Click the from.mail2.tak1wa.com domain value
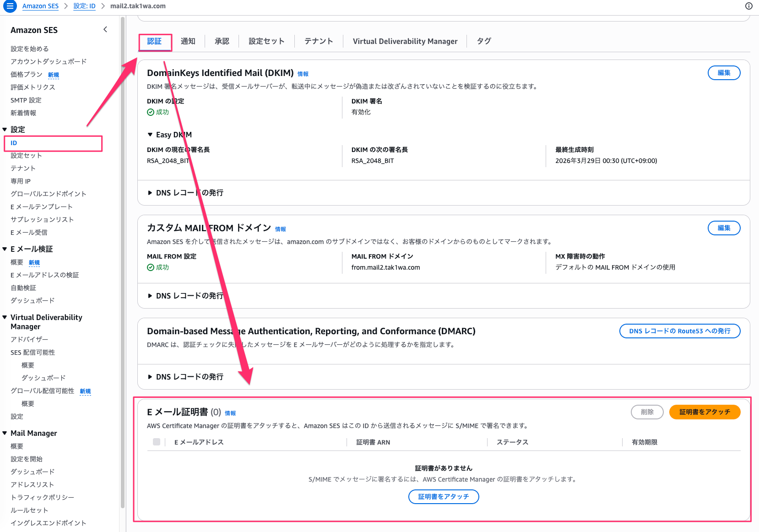The image size is (759, 532). pyautogui.click(x=385, y=267)
